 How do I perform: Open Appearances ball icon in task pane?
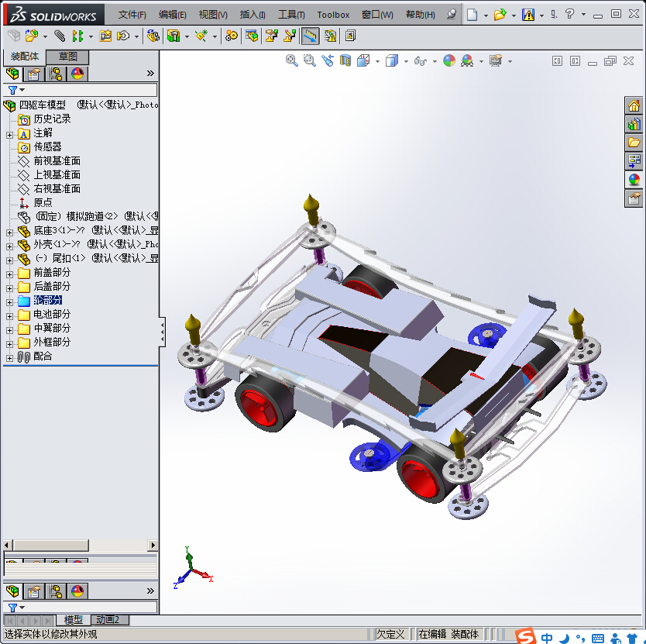(634, 180)
